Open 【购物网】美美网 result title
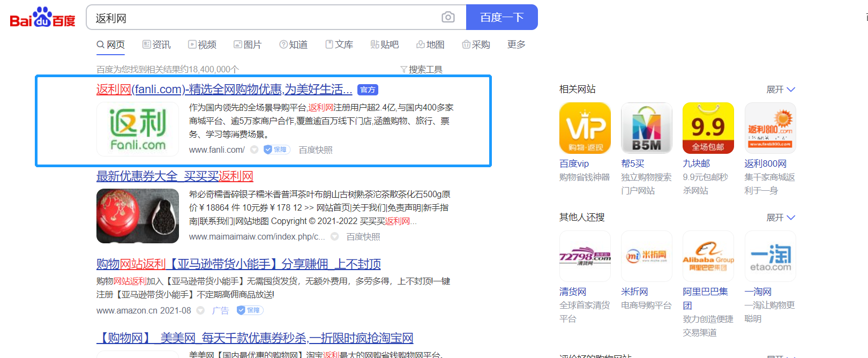Viewport: 868px width, 358px height. click(255, 338)
